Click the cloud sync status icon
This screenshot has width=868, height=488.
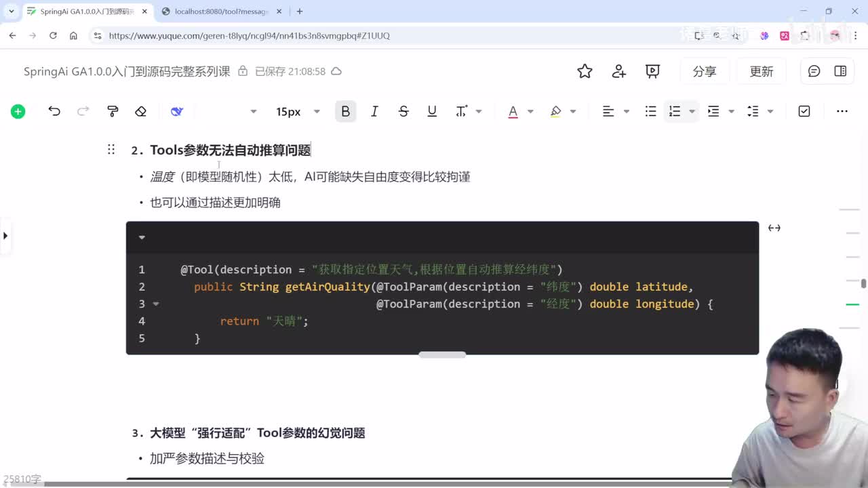(336, 71)
